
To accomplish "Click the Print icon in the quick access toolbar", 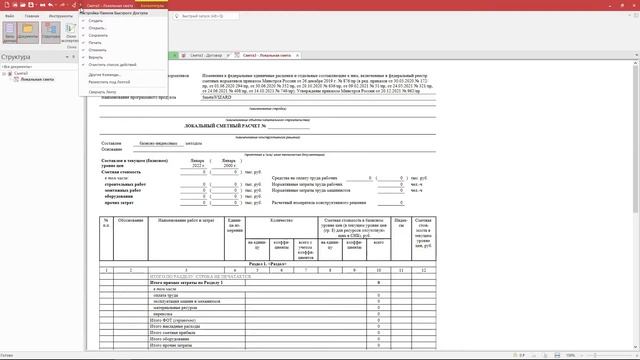I will (x=42, y=5).
